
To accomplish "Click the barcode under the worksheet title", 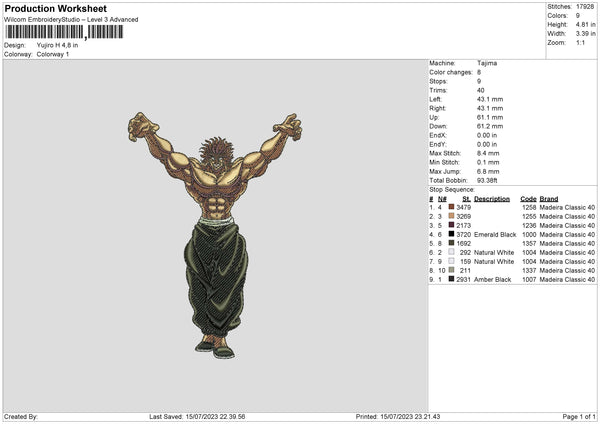I will [64, 32].
